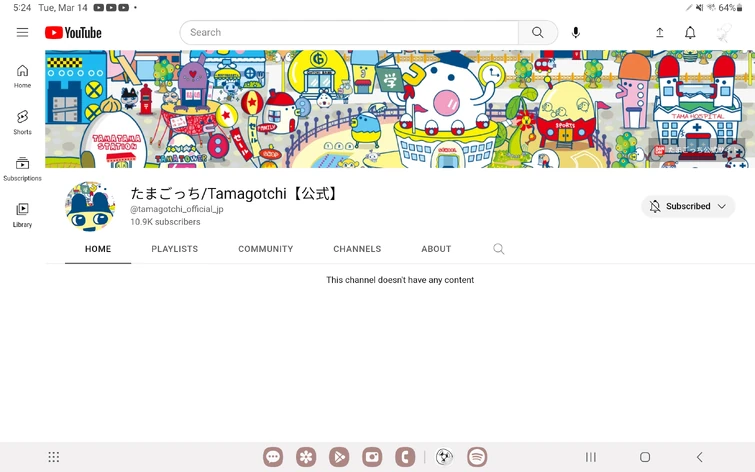Open Subscriptions in sidebar
Screen dimensions: 755x472
(x=22, y=169)
